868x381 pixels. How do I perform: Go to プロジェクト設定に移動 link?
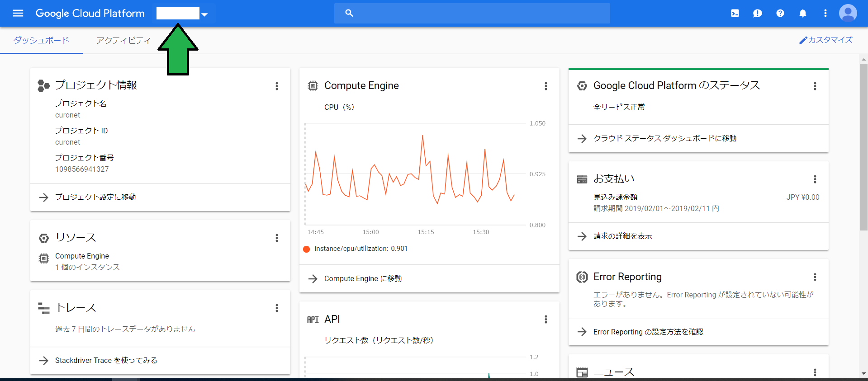point(95,197)
